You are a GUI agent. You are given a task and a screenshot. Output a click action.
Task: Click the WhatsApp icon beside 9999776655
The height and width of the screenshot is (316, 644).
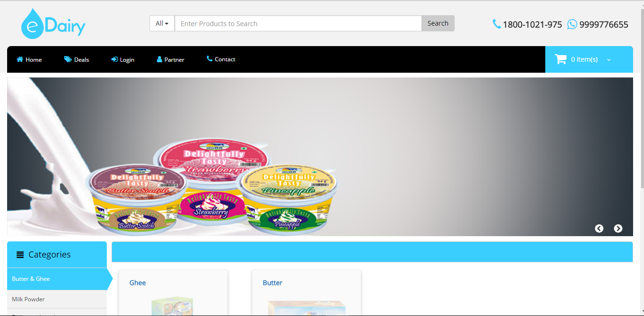[572, 24]
